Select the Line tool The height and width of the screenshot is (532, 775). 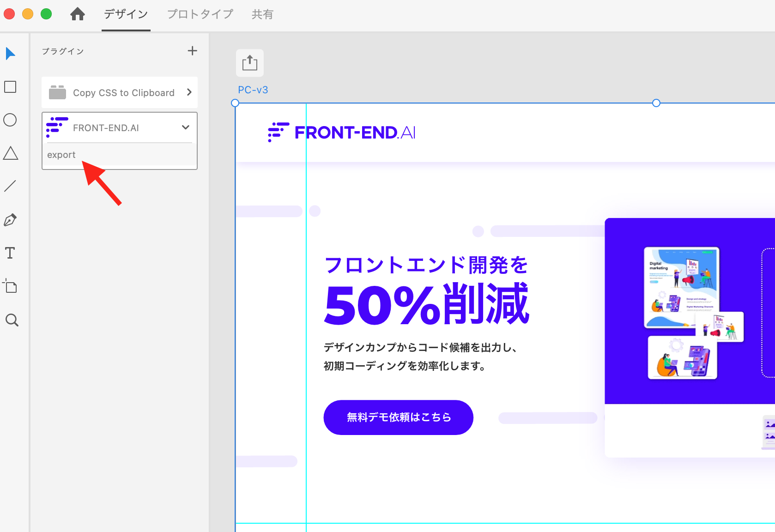pyautogui.click(x=10, y=186)
